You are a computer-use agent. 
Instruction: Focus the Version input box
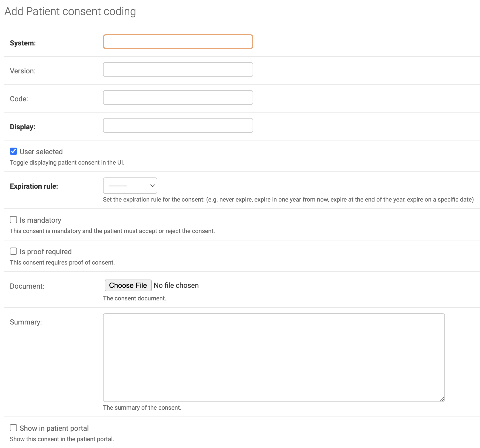[178, 70]
